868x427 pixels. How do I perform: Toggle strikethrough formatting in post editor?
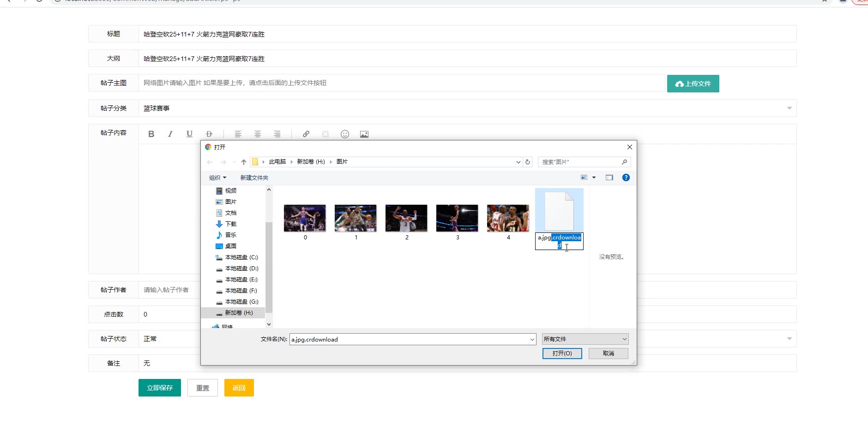pyautogui.click(x=209, y=134)
